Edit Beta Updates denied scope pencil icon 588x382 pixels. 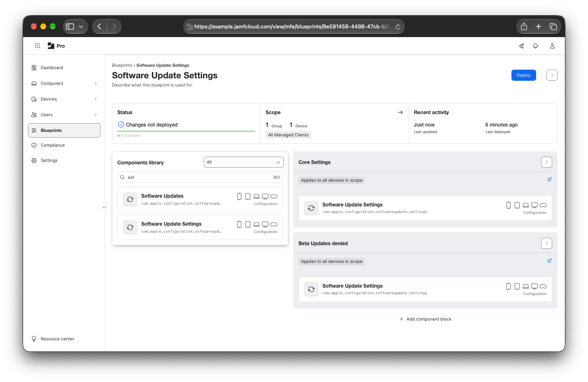(549, 260)
